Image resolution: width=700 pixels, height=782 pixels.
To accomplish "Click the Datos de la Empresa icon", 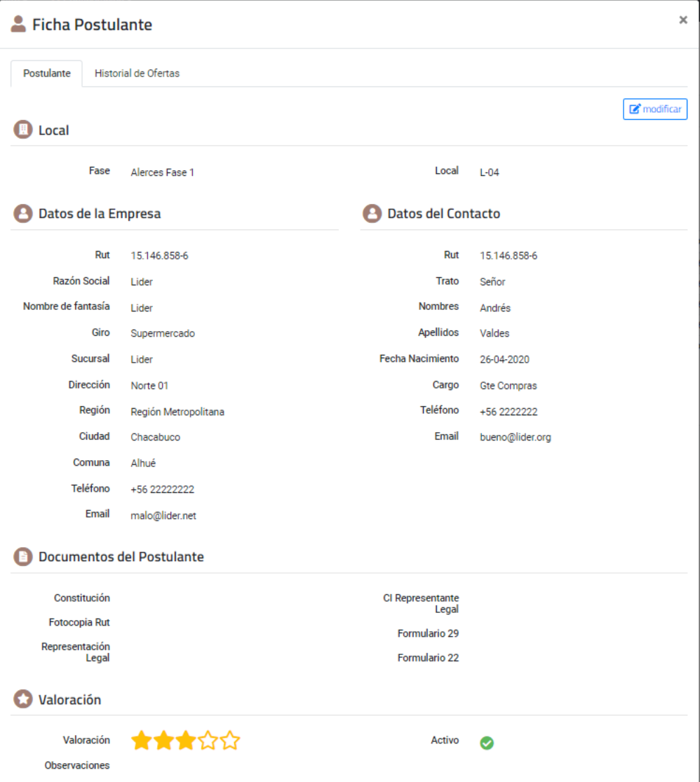I will 23,213.
